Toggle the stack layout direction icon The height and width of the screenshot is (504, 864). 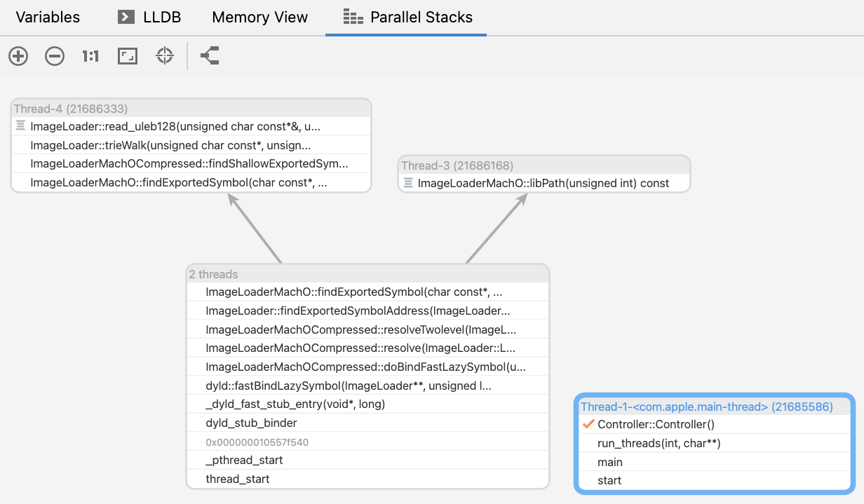click(x=210, y=56)
